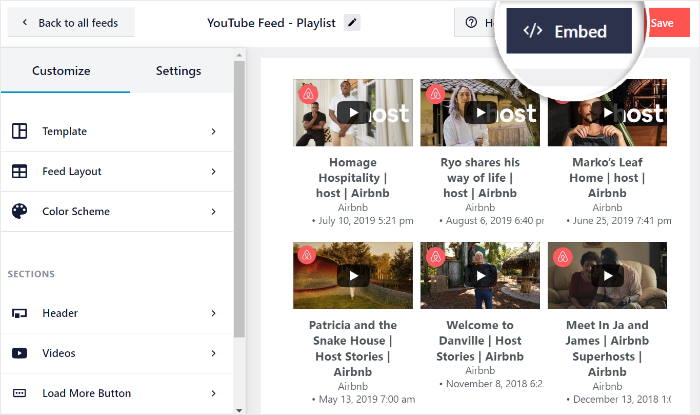The width and height of the screenshot is (700, 415).
Task: Click the help question mark icon
Action: 471,22
